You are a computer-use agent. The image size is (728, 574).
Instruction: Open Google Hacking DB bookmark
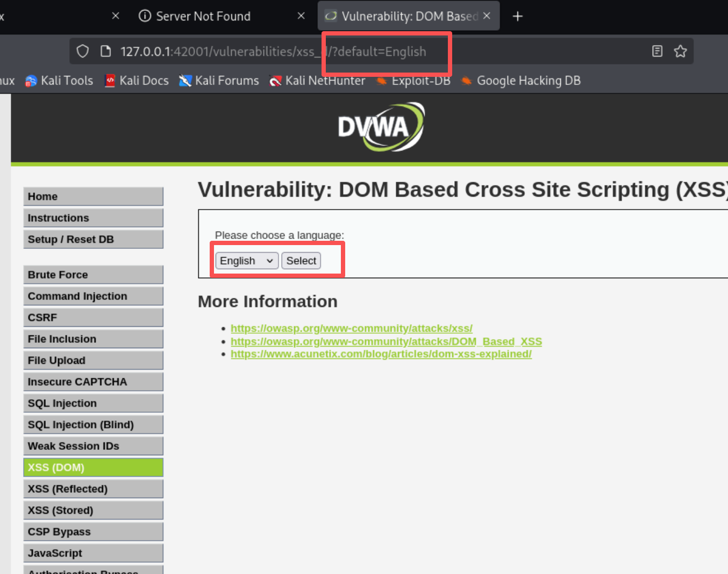tap(521, 81)
